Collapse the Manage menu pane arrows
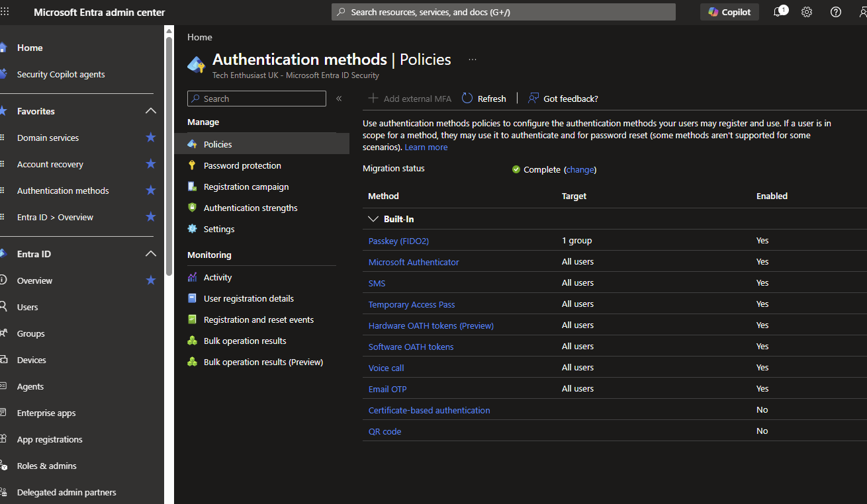867x504 pixels. tap(339, 99)
